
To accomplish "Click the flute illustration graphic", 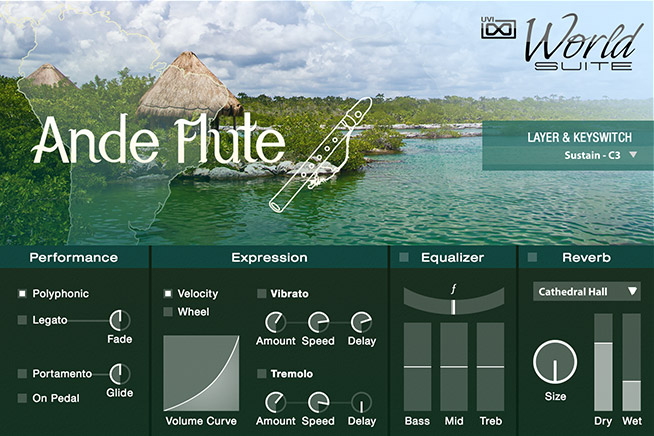I will tap(320, 154).
